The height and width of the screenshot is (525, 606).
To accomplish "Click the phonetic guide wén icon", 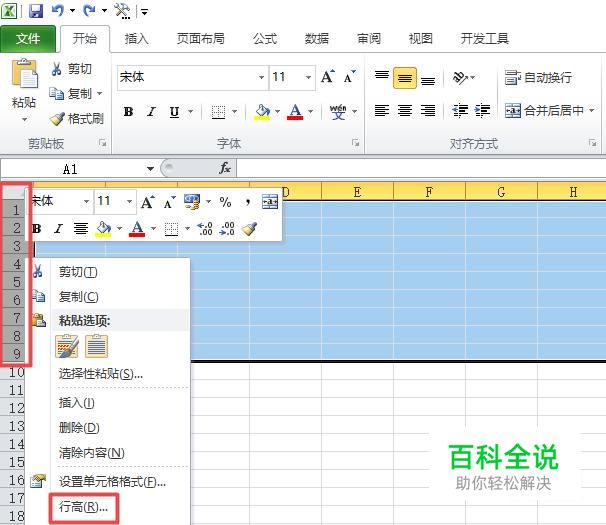I will point(337,112).
